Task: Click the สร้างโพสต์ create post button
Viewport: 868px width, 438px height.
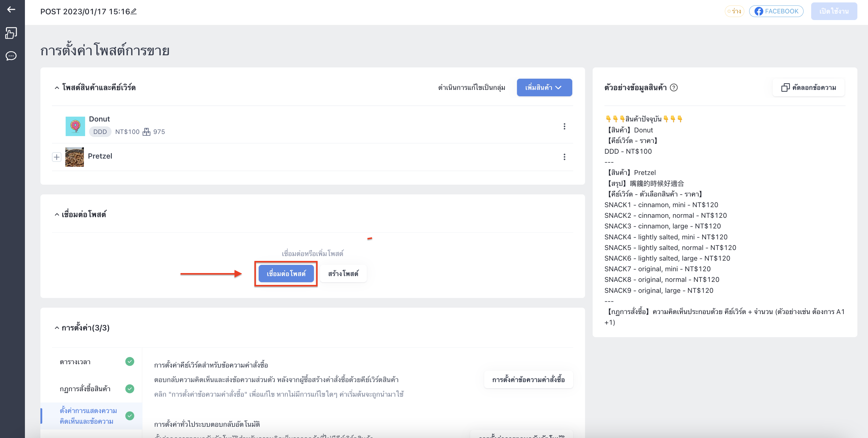Action: point(343,273)
